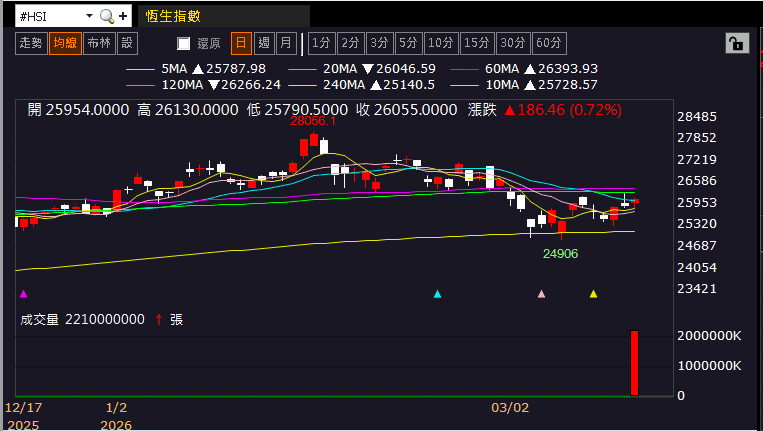
Task: Select the 月 monthly period
Action: click(x=287, y=43)
